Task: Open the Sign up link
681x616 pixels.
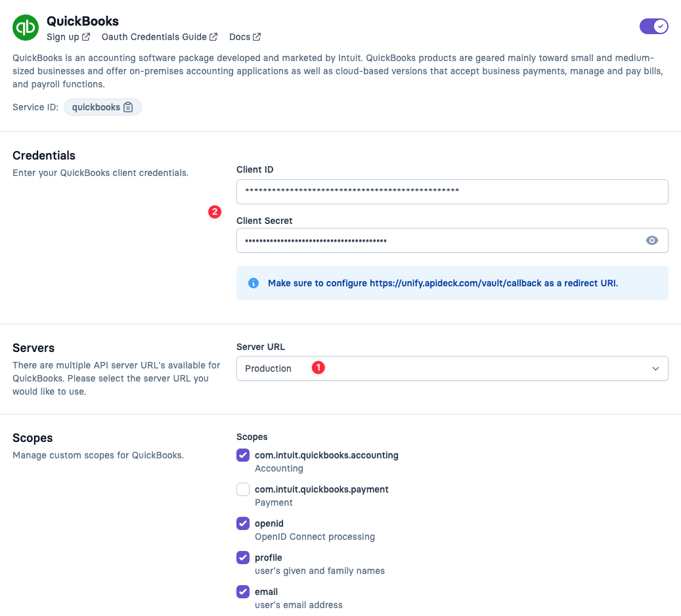Action: point(68,37)
